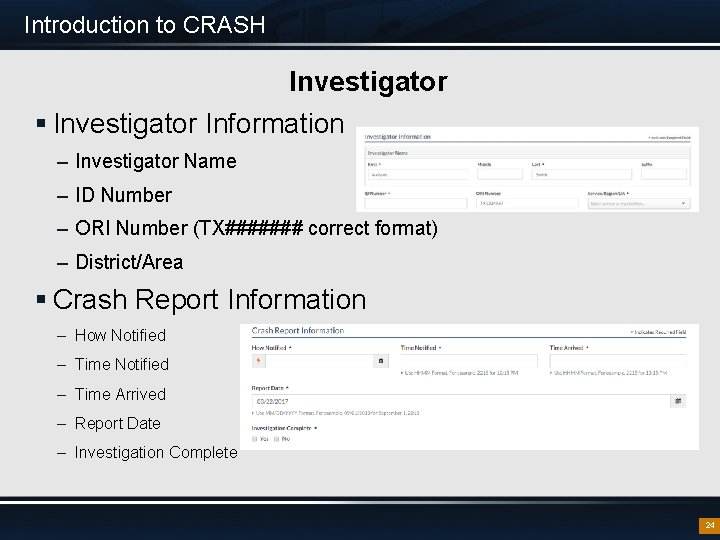Screen dimensions: 720x540
Task: Tick the Investigation Complete No checkbox
Action: pos(276,439)
